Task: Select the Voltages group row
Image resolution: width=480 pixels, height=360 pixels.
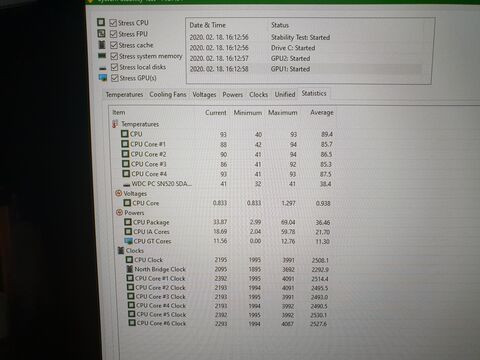Action: (223, 193)
